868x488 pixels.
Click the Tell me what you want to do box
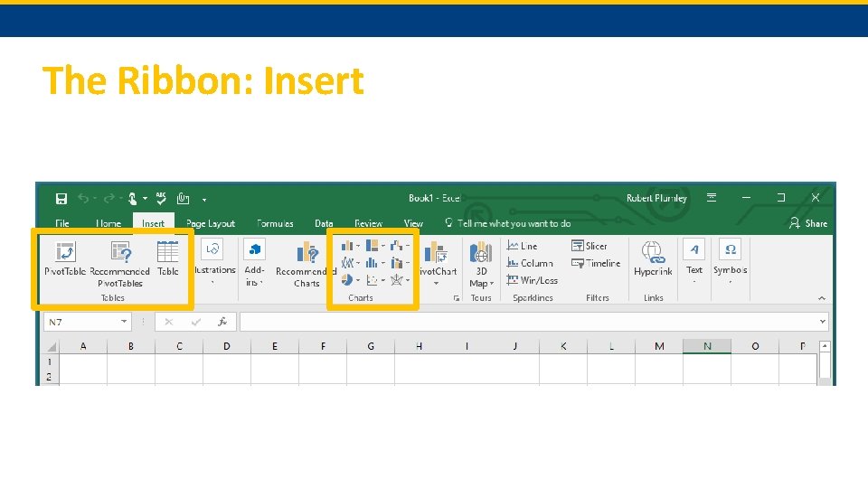[x=507, y=223]
